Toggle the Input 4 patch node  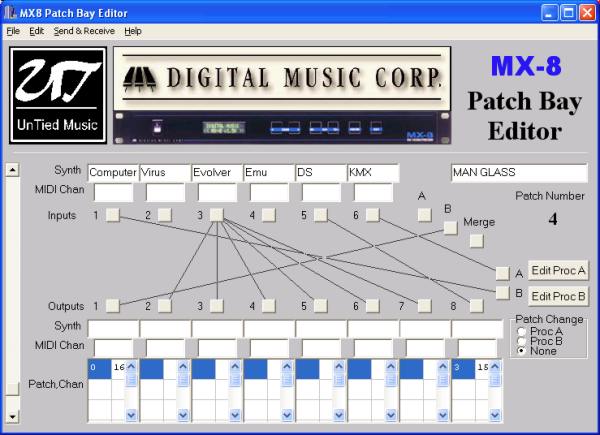(269, 215)
